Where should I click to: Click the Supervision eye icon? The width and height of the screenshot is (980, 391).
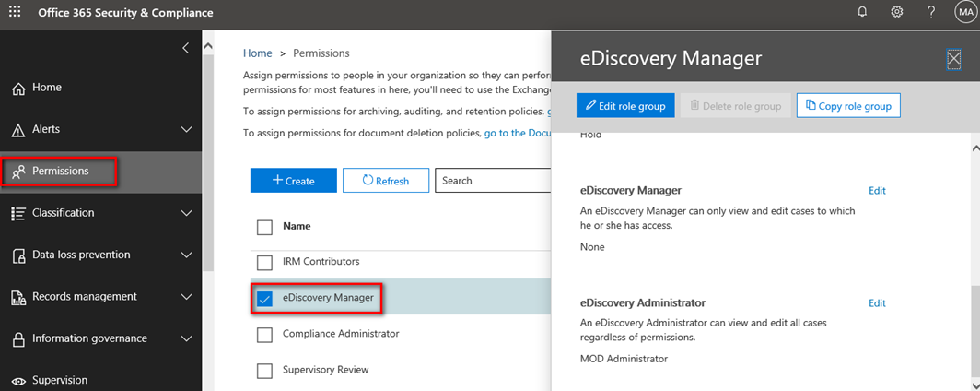[18, 380]
